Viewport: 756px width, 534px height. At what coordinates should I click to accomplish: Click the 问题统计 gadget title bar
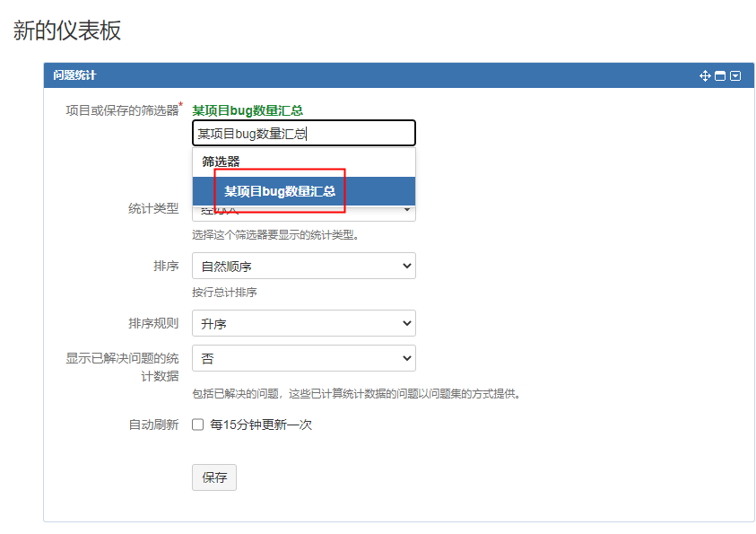(x=76, y=75)
